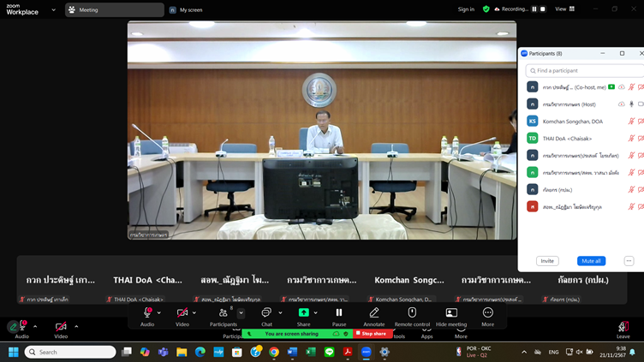Open Adobe Acrobat from the taskbar

[x=348, y=352]
